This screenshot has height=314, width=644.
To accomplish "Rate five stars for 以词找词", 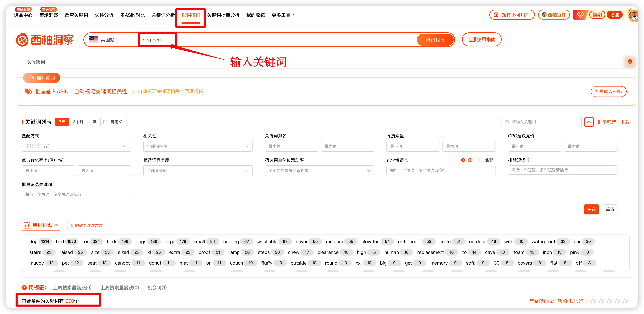I will [625, 301].
